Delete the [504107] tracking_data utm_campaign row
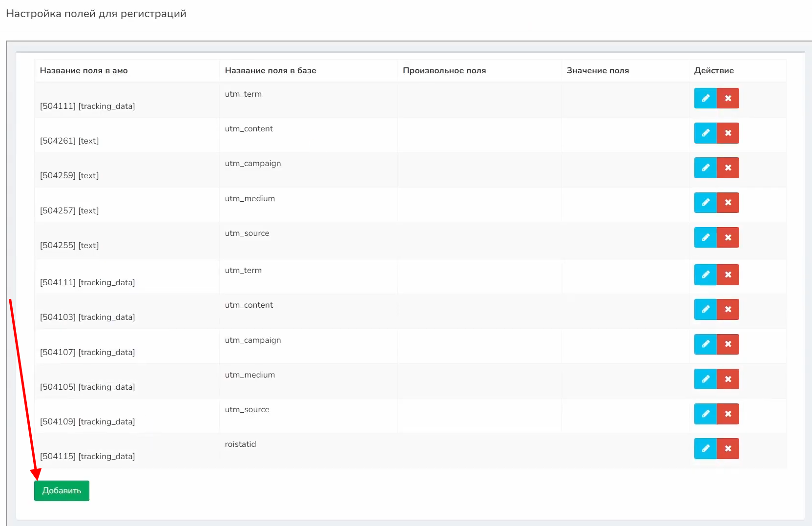812x526 pixels. tap(728, 344)
